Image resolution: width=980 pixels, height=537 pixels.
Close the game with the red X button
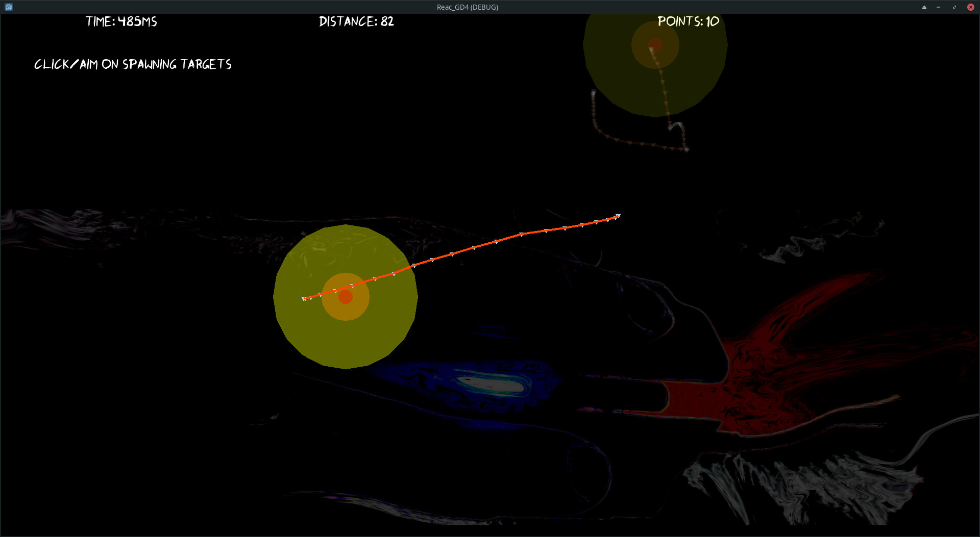970,7
